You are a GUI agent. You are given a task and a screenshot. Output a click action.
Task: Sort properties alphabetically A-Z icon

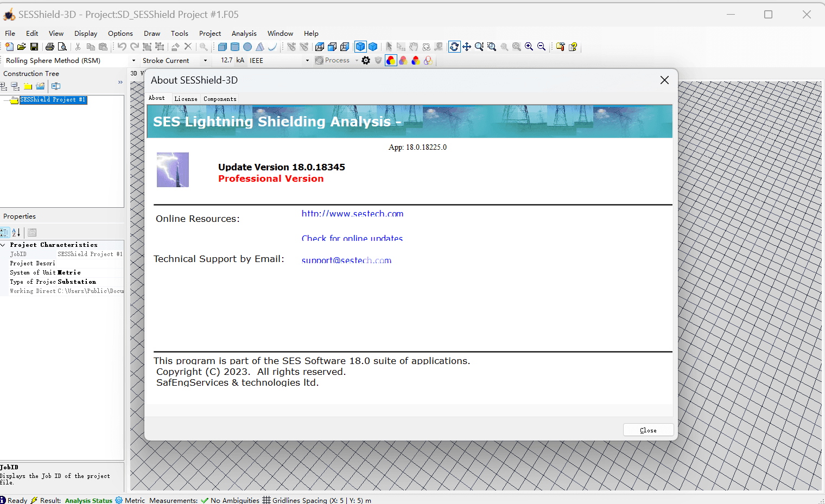16,232
